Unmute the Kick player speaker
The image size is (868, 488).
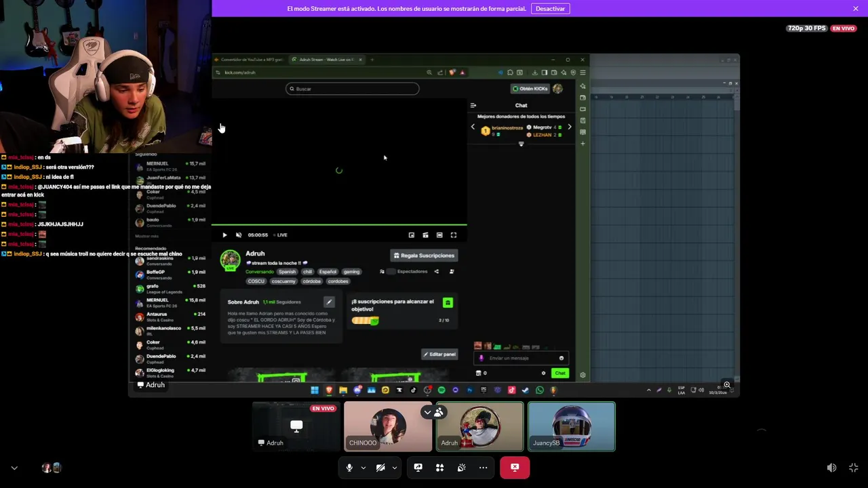(x=238, y=235)
